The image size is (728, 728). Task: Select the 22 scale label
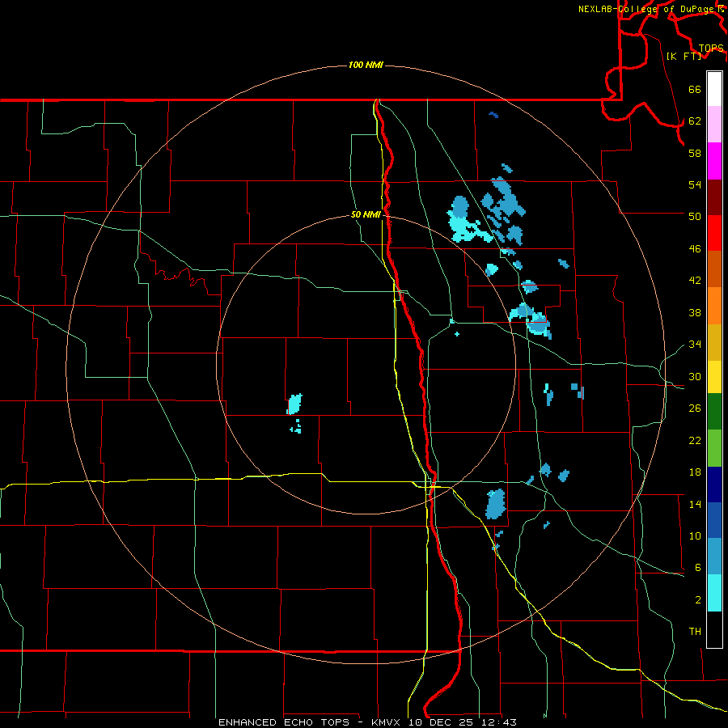695,440
